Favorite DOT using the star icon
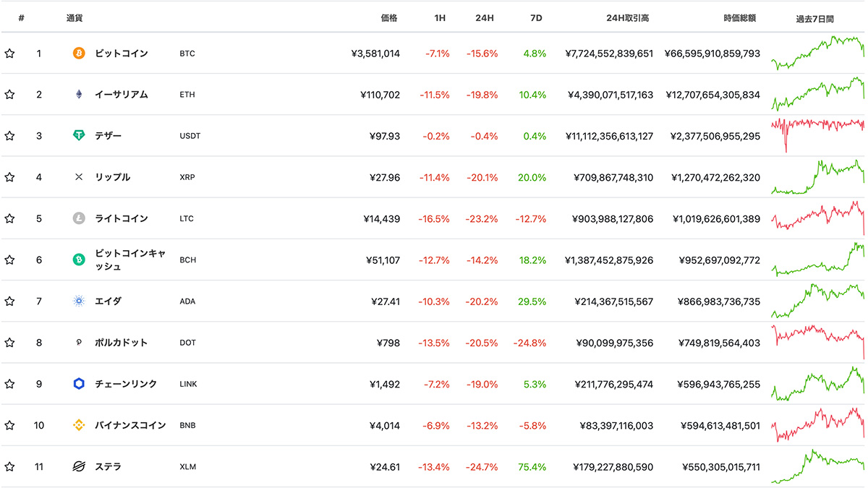 9,343
